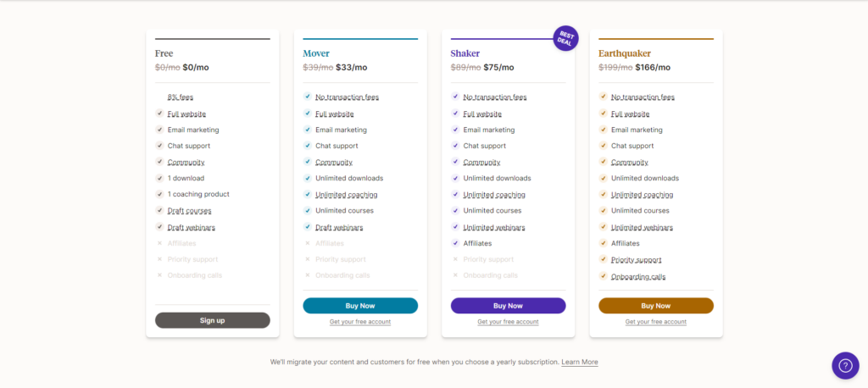
Task: Click checkmark icon beside Earthquaker's Priority support
Action: coord(603,259)
